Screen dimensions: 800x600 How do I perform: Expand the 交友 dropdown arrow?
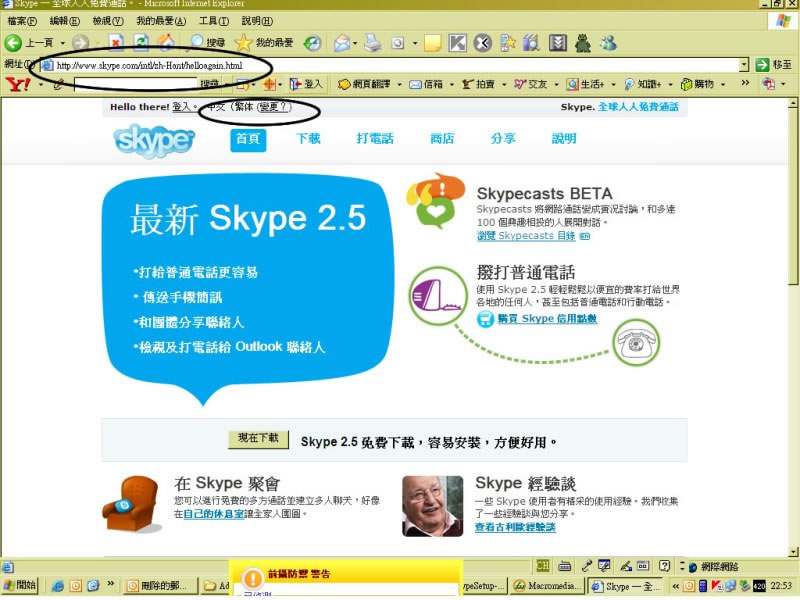tap(556, 84)
